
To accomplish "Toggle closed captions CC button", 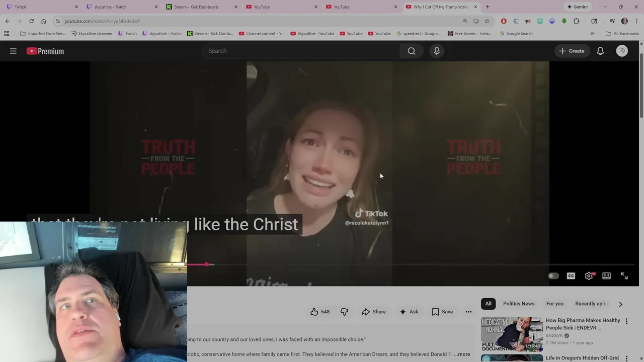I will pyautogui.click(x=571, y=276).
